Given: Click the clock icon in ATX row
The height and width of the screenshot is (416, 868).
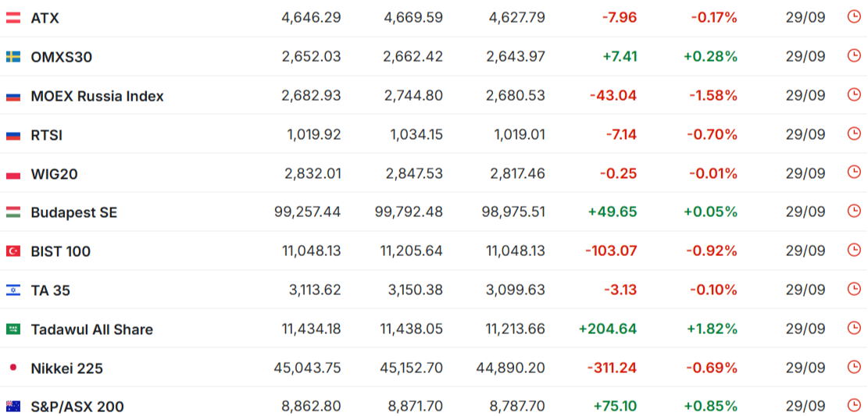Looking at the screenshot, I should [854, 16].
